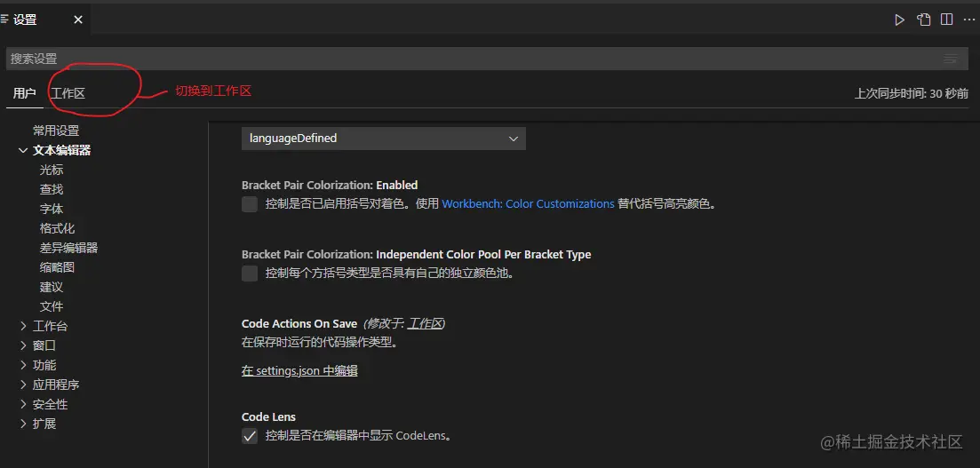This screenshot has width=980, height=468.
Task: Select 常用设置 in the settings tree
Action: pyautogui.click(x=56, y=131)
